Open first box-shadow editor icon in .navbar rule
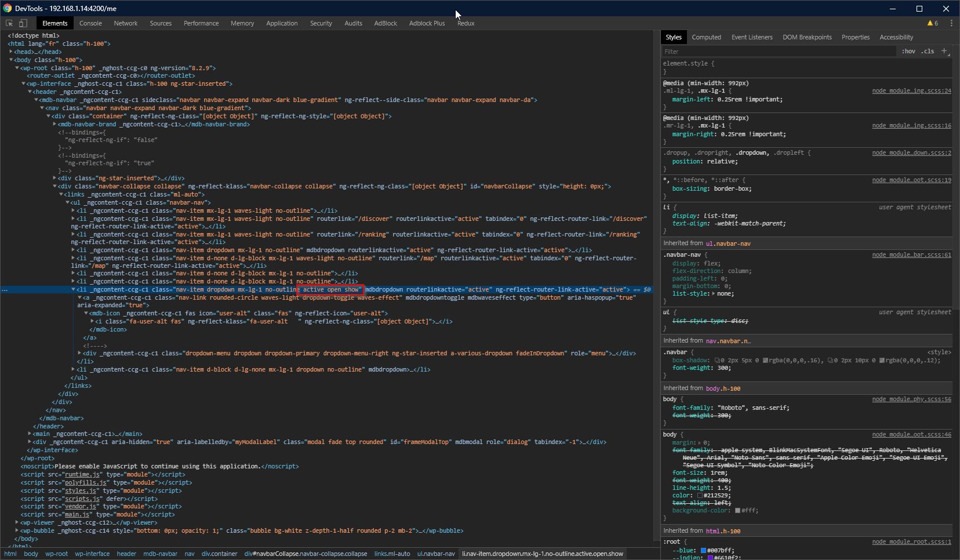The height and width of the screenshot is (560, 960). 717,361
